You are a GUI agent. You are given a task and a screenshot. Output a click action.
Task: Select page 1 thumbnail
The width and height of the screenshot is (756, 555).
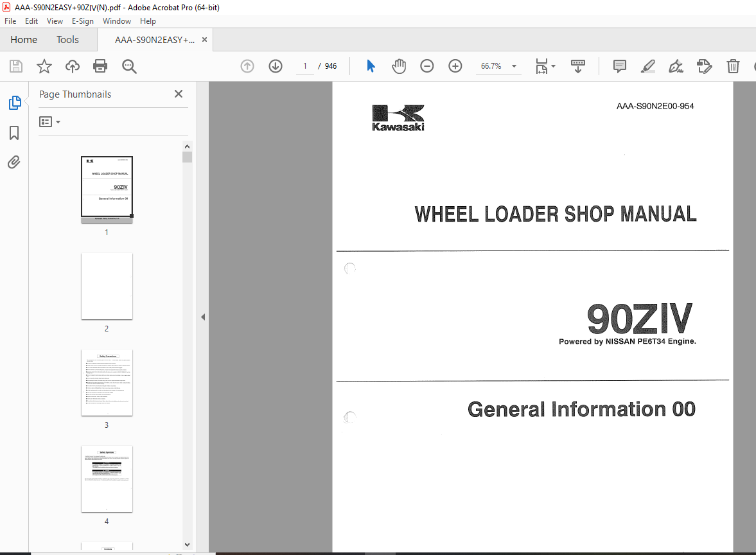tap(107, 189)
